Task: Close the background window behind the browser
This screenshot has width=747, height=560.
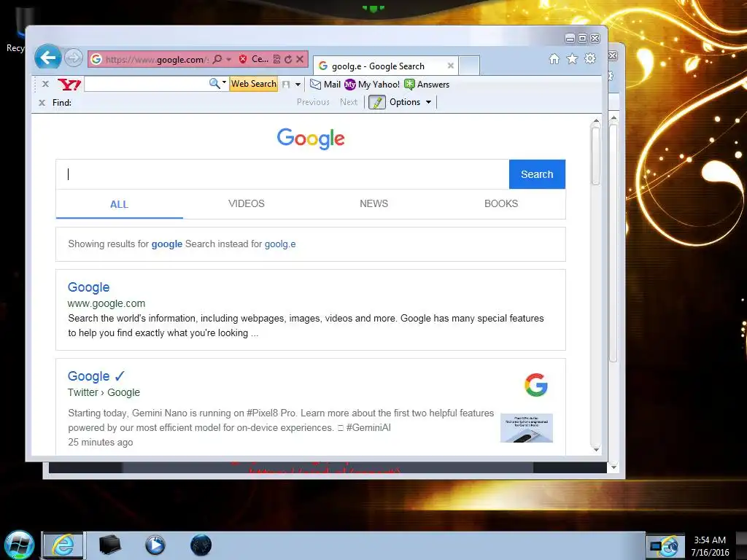Action: 613,55
